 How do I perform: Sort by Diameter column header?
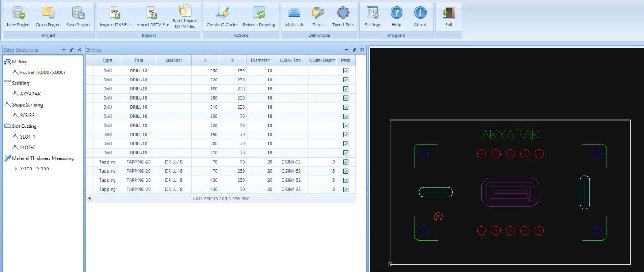(x=260, y=61)
